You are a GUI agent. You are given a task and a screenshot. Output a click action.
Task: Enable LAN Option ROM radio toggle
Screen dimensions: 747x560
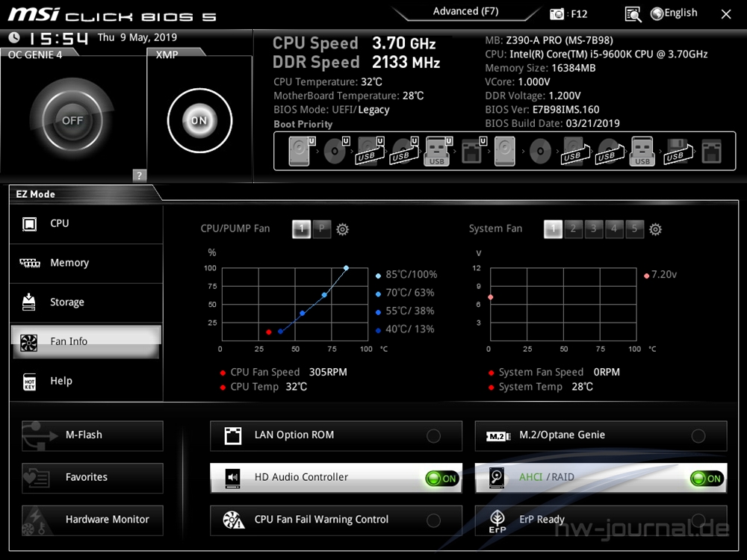click(x=433, y=436)
